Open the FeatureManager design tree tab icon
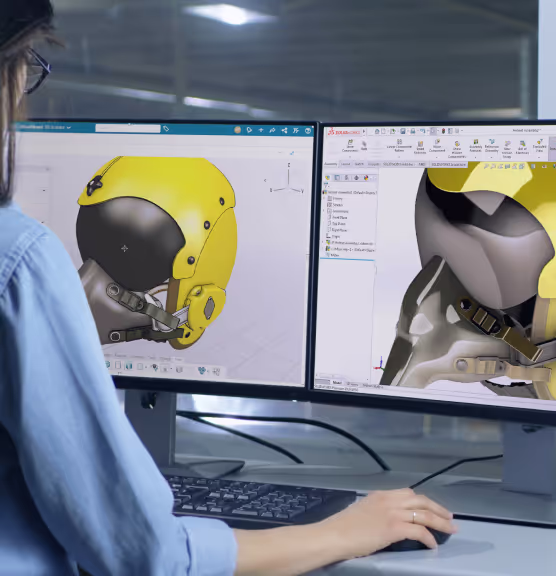 click(x=328, y=178)
